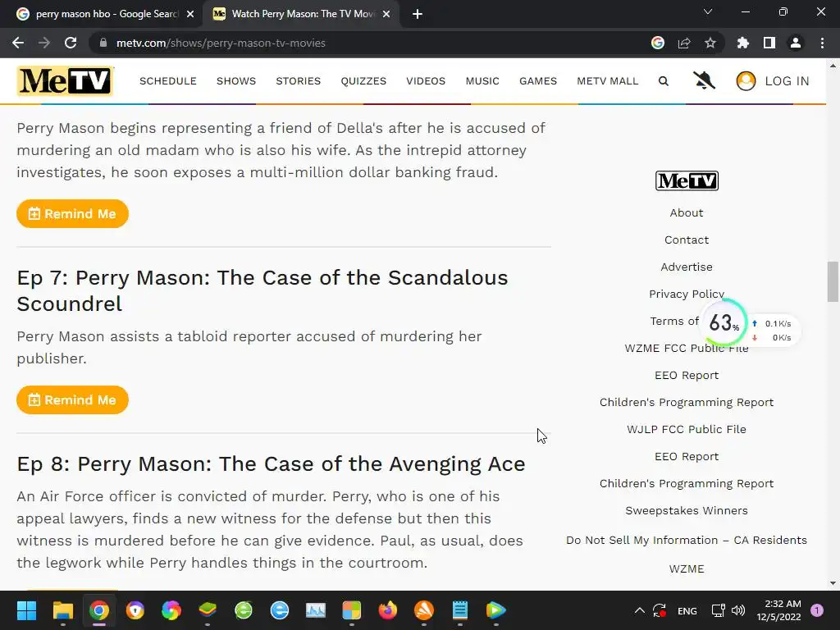This screenshot has width=840, height=630.
Task: Open the site search magnifier icon
Action: click(663, 81)
